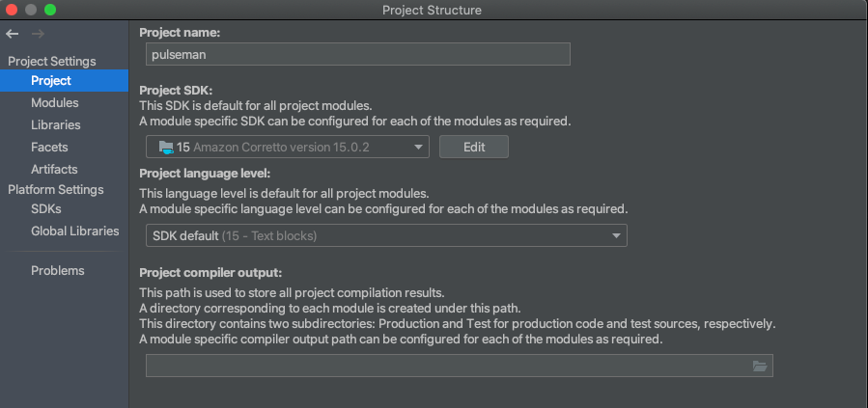Minimize the Project Structure window
The width and height of the screenshot is (868, 408).
[x=31, y=10]
